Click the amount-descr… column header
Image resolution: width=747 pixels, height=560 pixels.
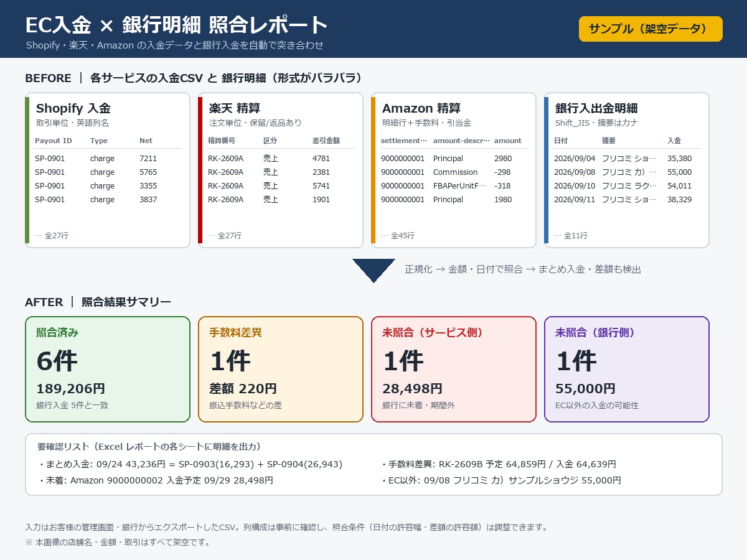click(x=461, y=141)
